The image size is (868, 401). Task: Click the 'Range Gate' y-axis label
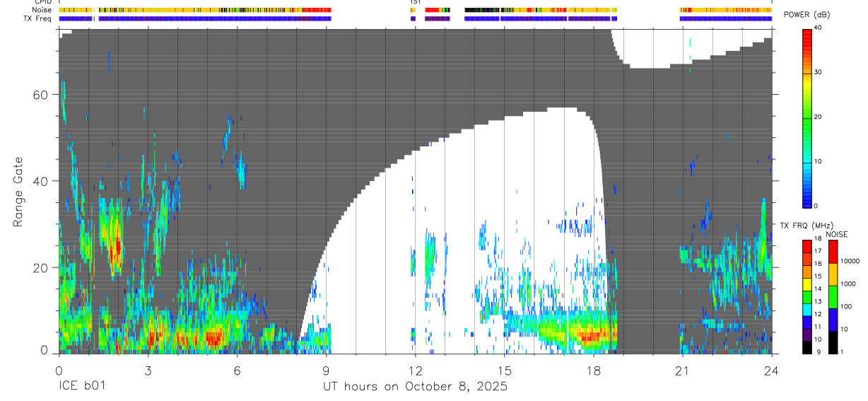tap(18, 192)
